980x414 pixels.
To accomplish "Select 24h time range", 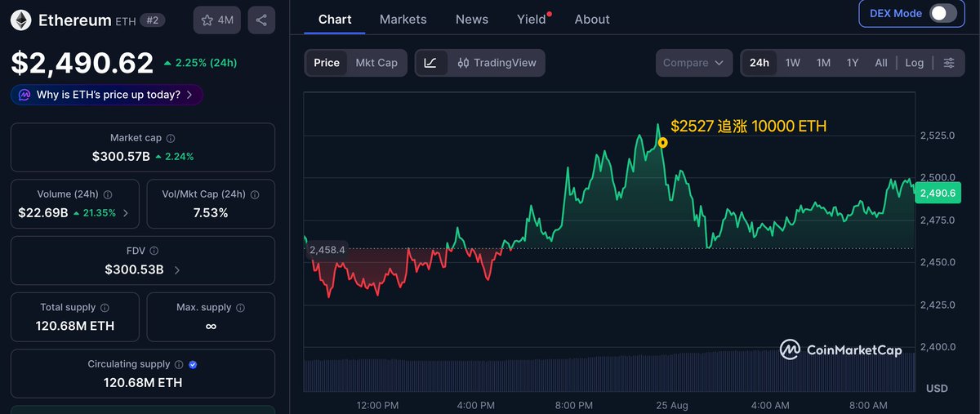I will [x=759, y=63].
